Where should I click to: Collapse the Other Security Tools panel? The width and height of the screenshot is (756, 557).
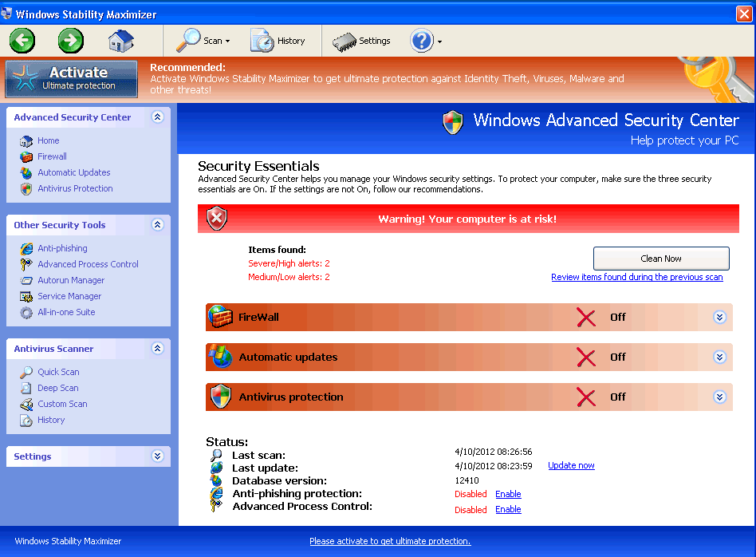pos(157,225)
